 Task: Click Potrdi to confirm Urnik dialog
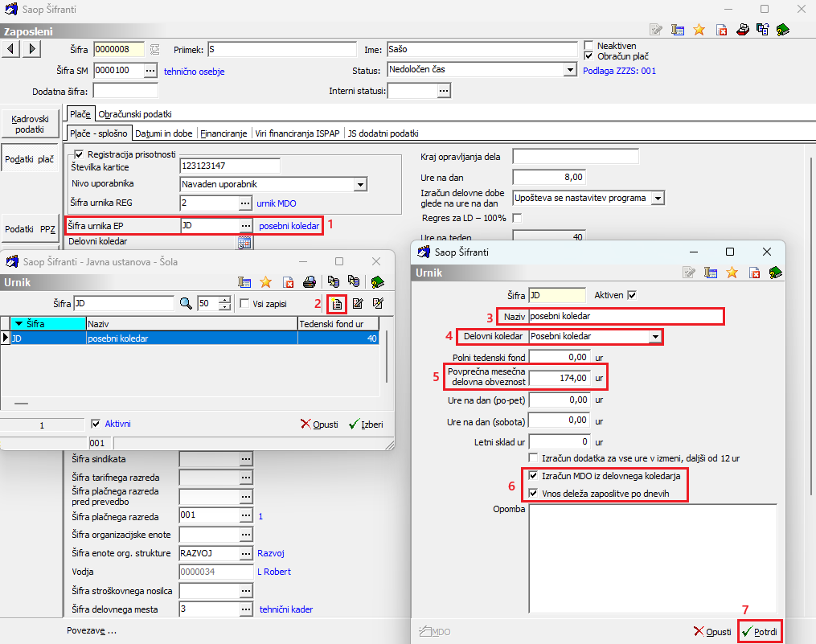pos(760,631)
